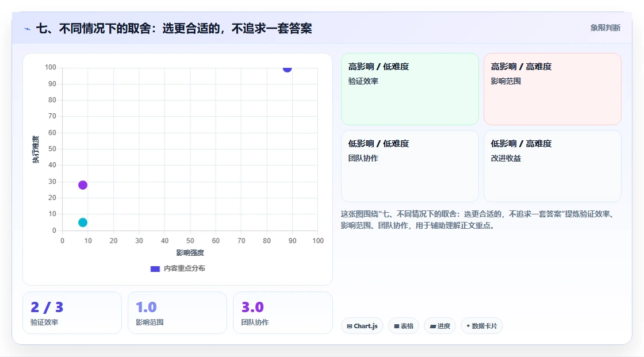Click the 1.0 影响范围 stat card

177,313
